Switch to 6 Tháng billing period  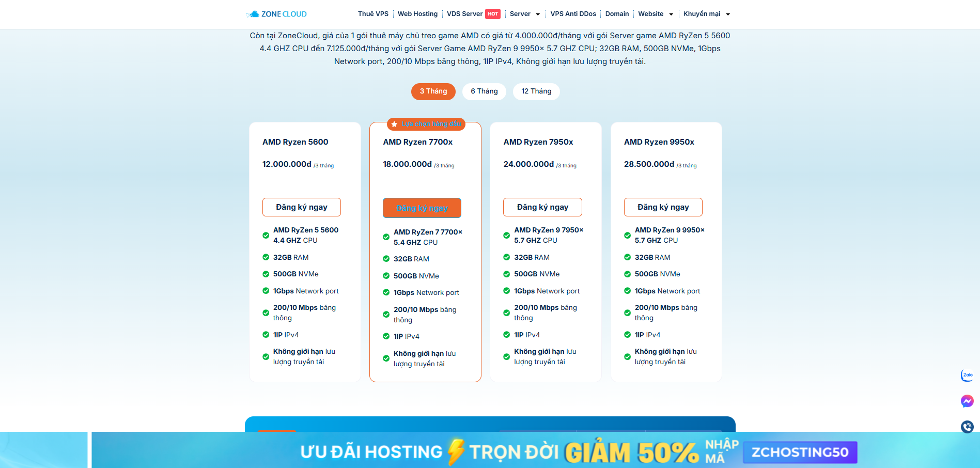click(x=484, y=91)
